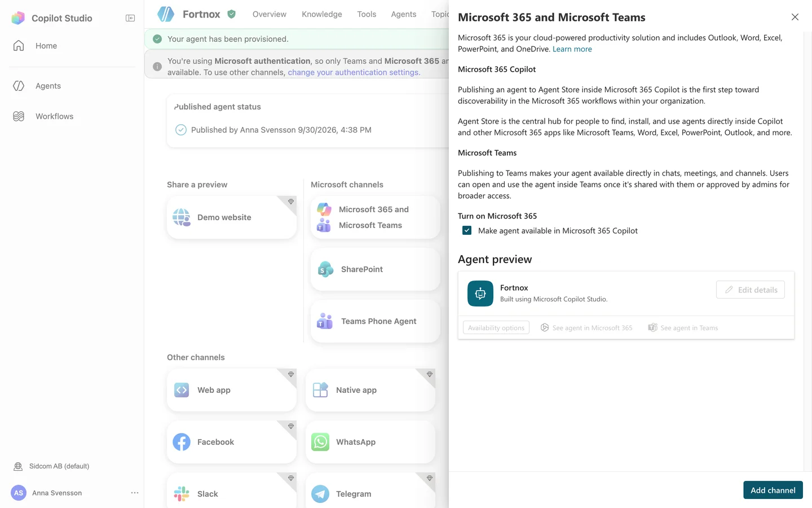812x508 pixels.
Task: Open the Teams Phone Agent channel
Action: 376,321
